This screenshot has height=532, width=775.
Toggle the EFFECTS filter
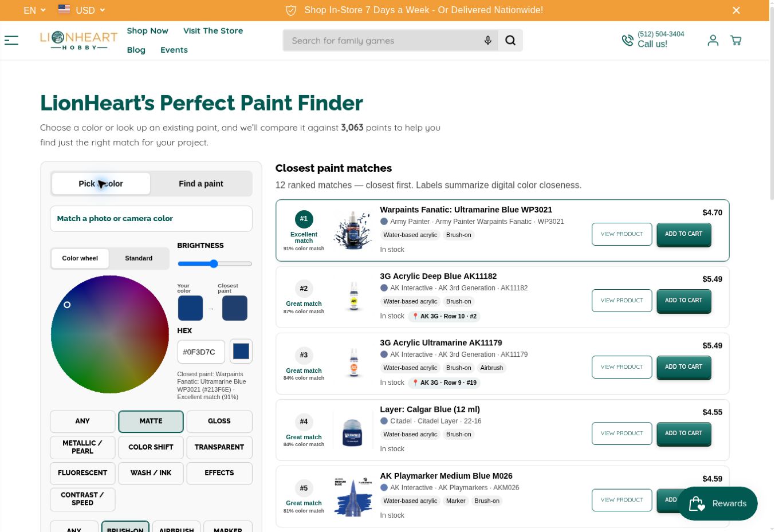click(x=219, y=473)
